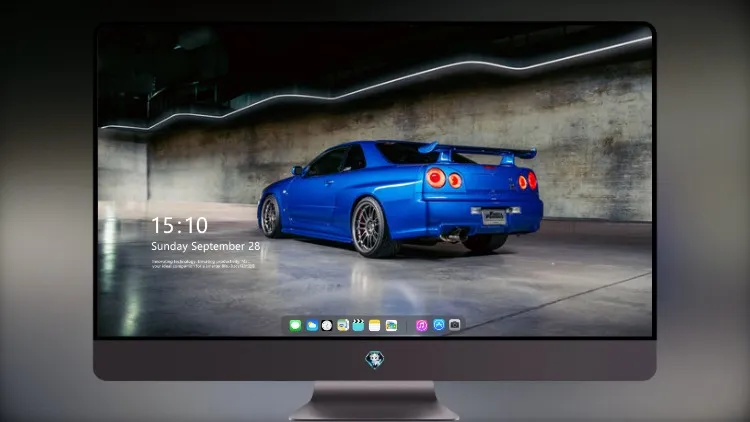Image resolution: width=750 pixels, height=422 pixels.
Task: Click the Sunday September 28 date text
Action: coord(206,246)
